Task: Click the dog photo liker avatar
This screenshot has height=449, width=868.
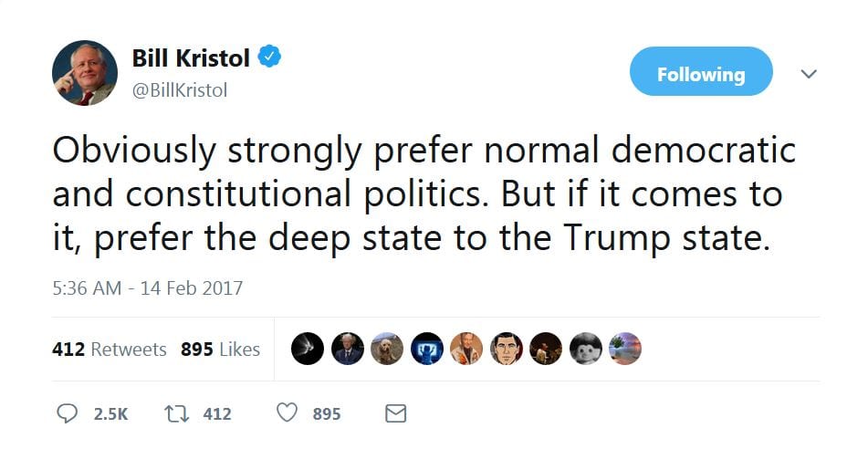Action: (x=387, y=348)
